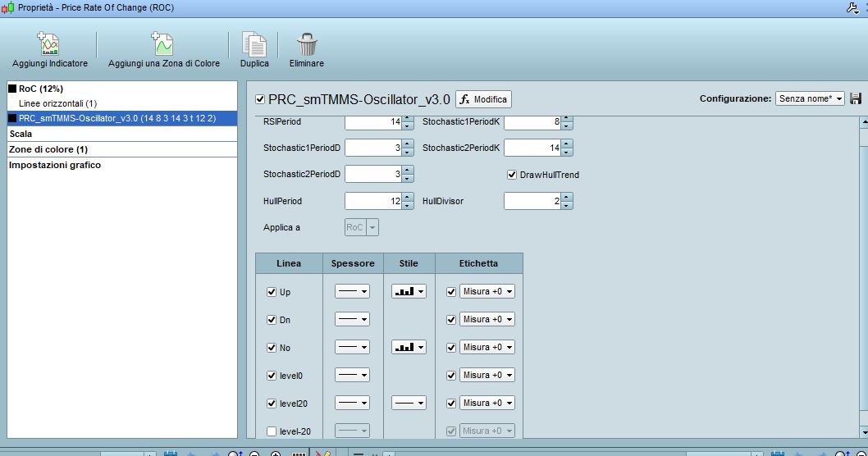Open the Dn line Etichetta Misura dropdown
The height and width of the screenshot is (456, 868).
click(x=487, y=319)
